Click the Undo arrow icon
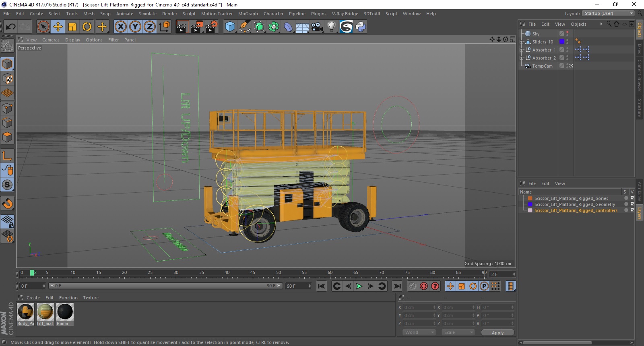This screenshot has height=346, width=644. point(11,27)
